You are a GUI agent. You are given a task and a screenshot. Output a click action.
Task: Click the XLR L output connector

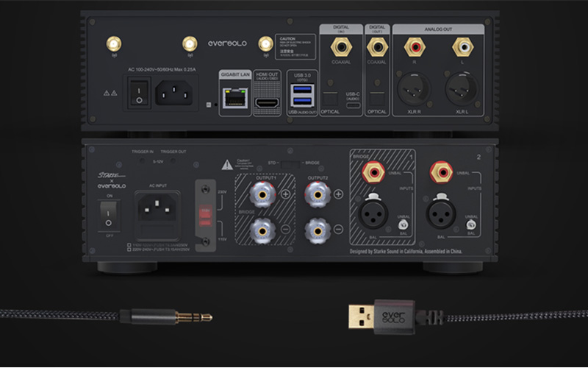tap(462, 89)
